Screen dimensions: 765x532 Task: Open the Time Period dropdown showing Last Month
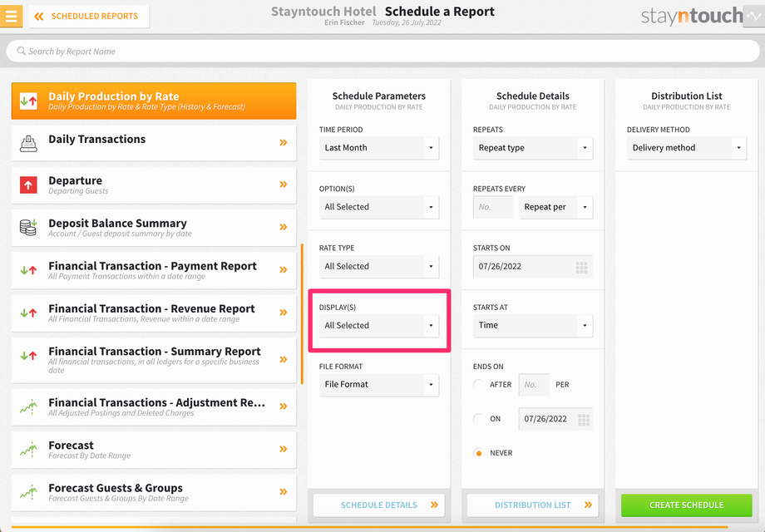pos(379,148)
